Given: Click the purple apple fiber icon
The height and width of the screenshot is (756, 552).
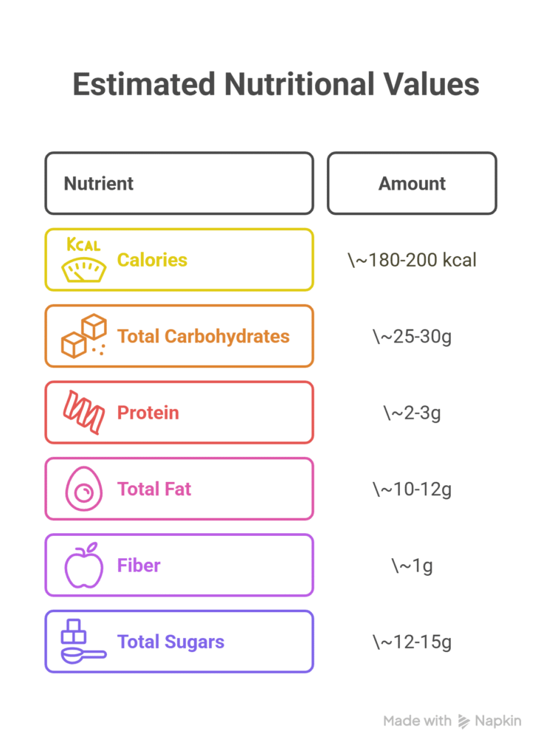Looking at the screenshot, I should [x=83, y=566].
